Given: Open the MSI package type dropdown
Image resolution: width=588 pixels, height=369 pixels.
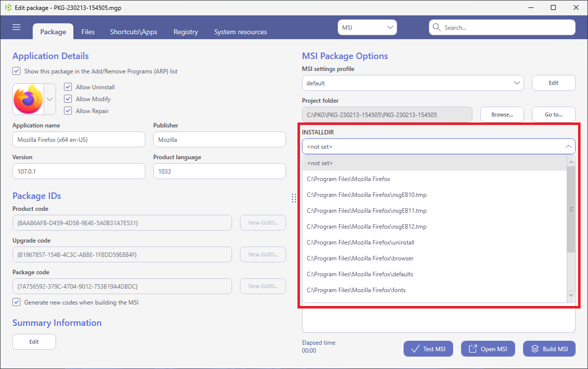Looking at the screenshot, I should coord(367,27).
